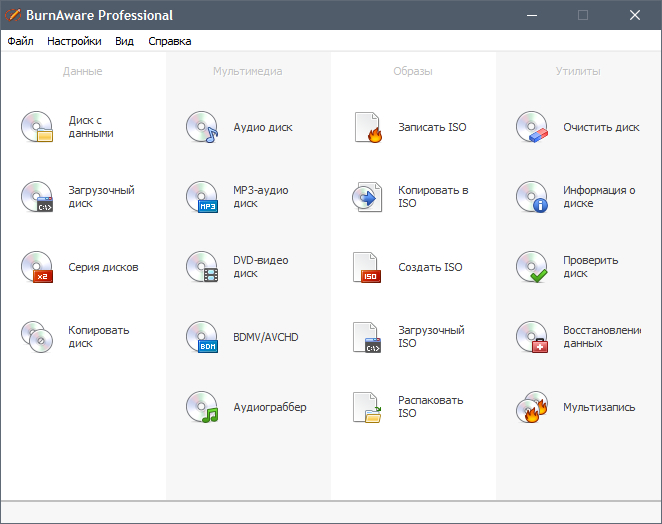Open the BDMV/AVCHD disc icon
This screenshot has width=662, height=524.
pos(202,337)
